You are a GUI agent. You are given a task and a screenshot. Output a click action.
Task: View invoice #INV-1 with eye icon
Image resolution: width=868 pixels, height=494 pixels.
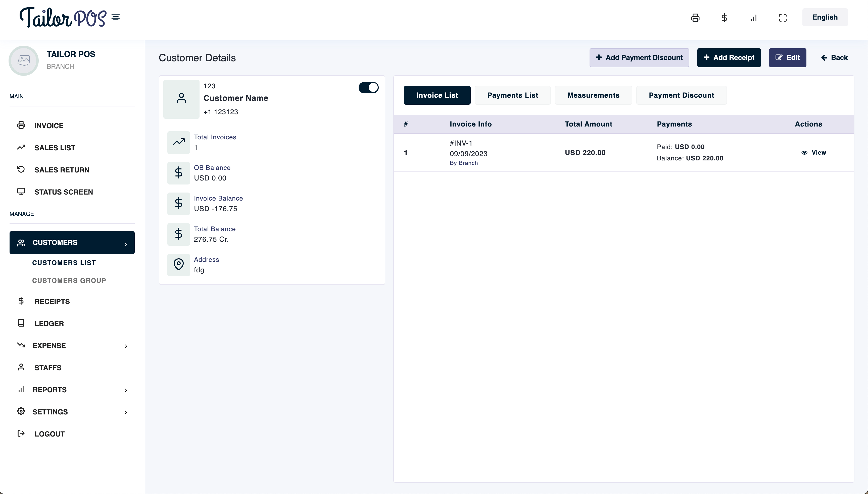[x=814, y=153]
